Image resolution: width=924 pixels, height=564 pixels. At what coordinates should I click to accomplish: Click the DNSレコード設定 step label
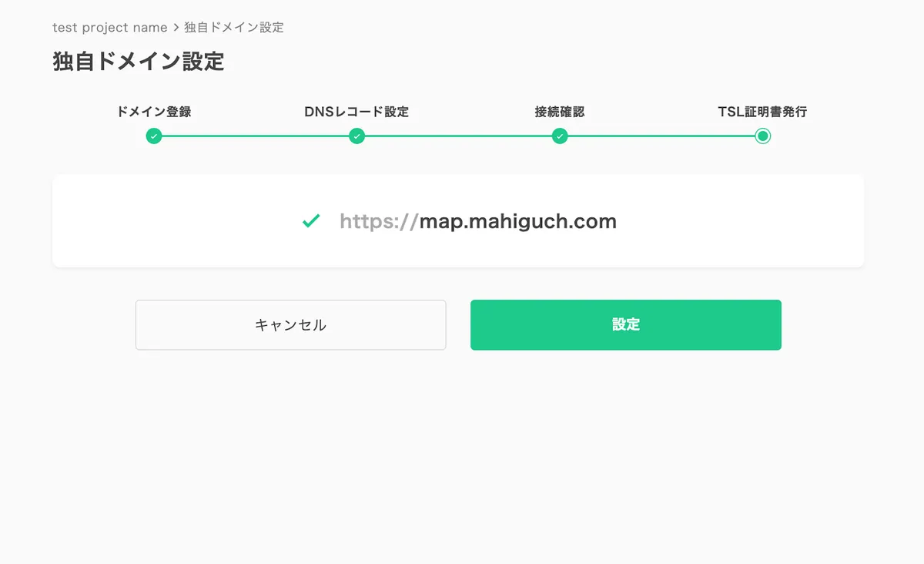click(357, 112)
